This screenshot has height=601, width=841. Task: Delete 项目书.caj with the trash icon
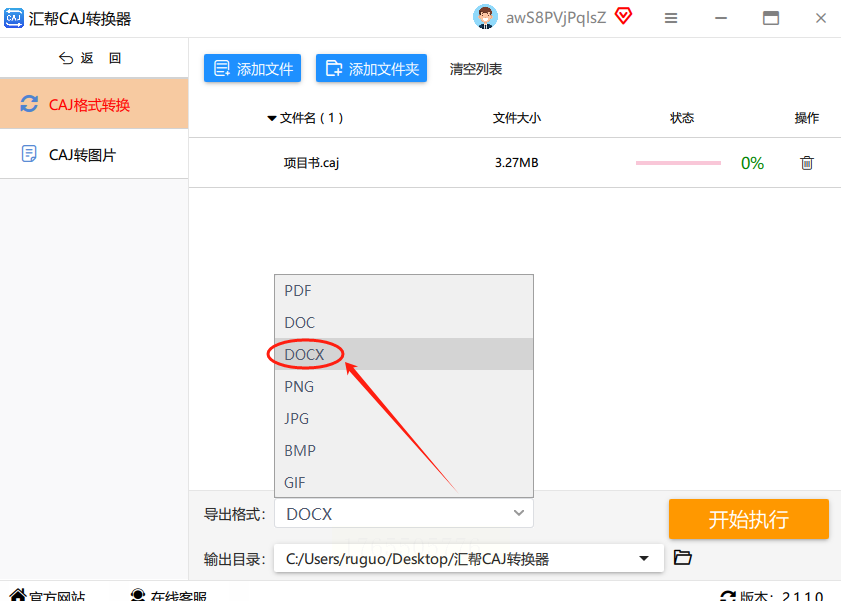pyautogui.click(x=807, y=162)
